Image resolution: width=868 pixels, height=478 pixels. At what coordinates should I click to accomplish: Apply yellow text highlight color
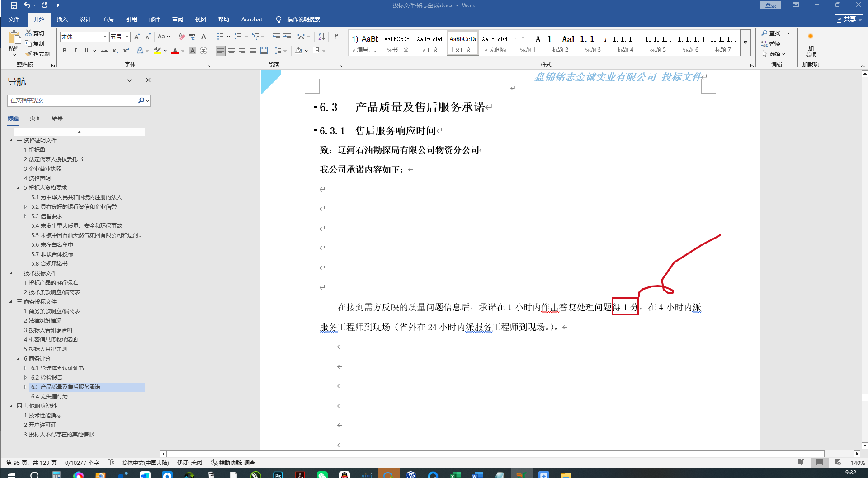point(157,51)
